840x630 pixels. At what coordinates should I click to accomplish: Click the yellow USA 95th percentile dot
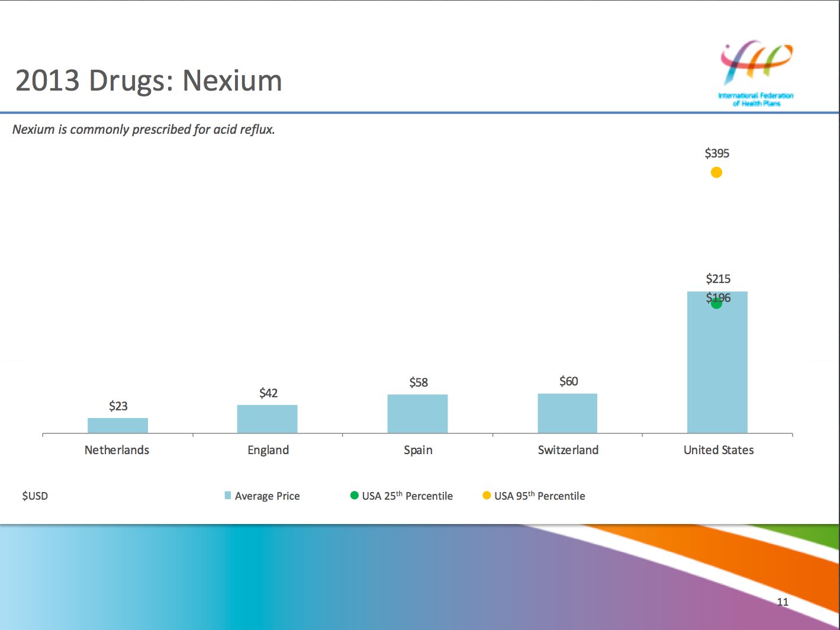coord(716,172)
